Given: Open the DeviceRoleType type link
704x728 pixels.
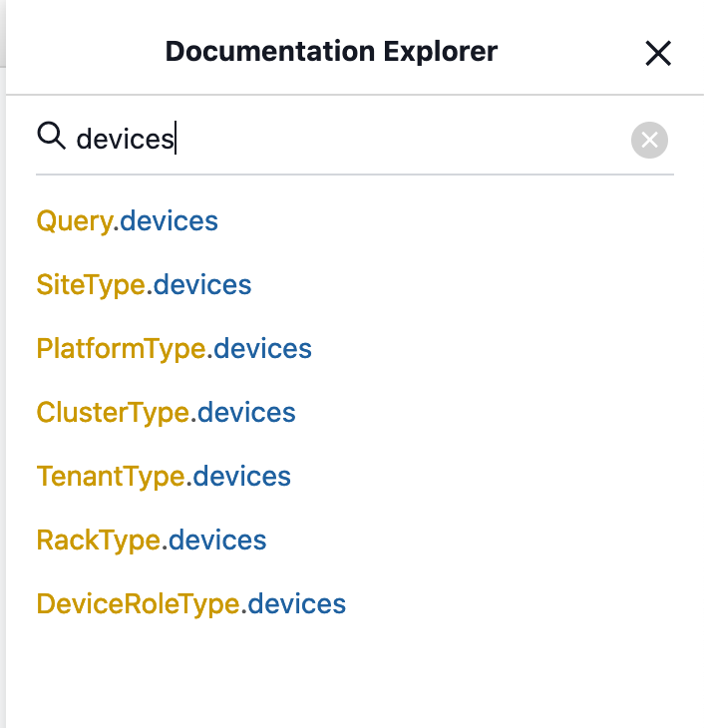Looking at the screenshot, I should 138,604.
